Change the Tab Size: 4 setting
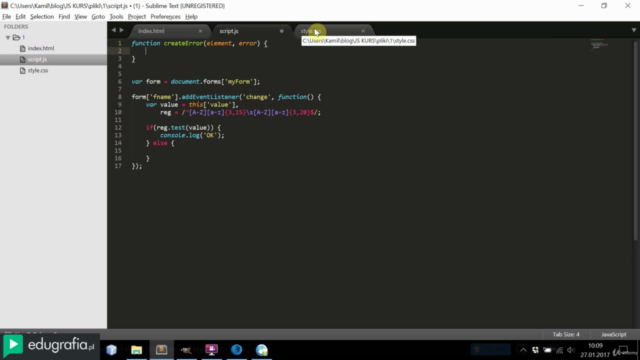The image size is (640, 360). 566,334
